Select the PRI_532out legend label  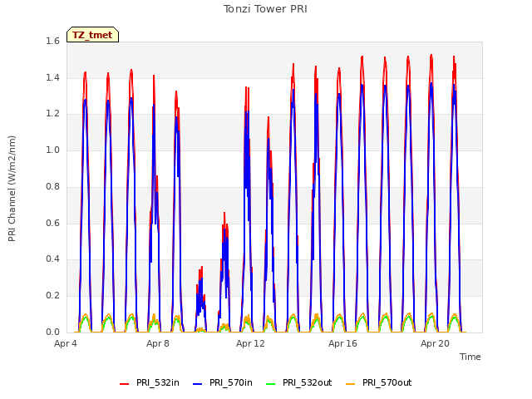coord(308,382)
